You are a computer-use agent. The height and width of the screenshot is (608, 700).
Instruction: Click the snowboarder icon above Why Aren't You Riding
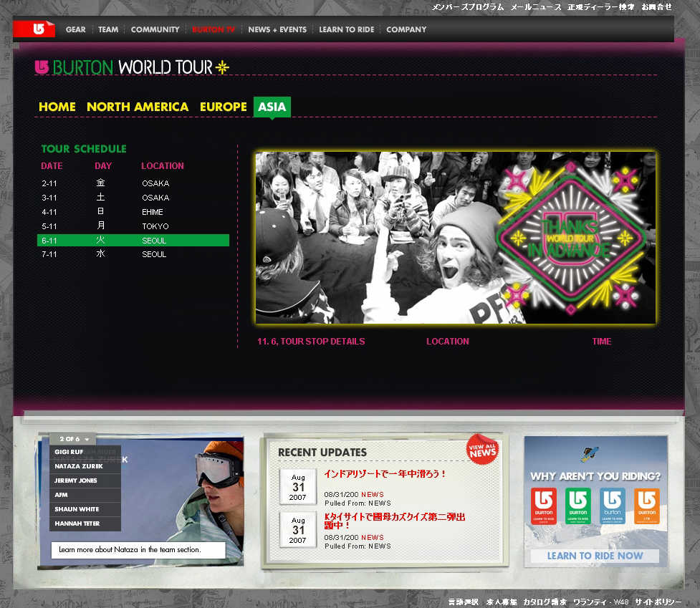590,454
